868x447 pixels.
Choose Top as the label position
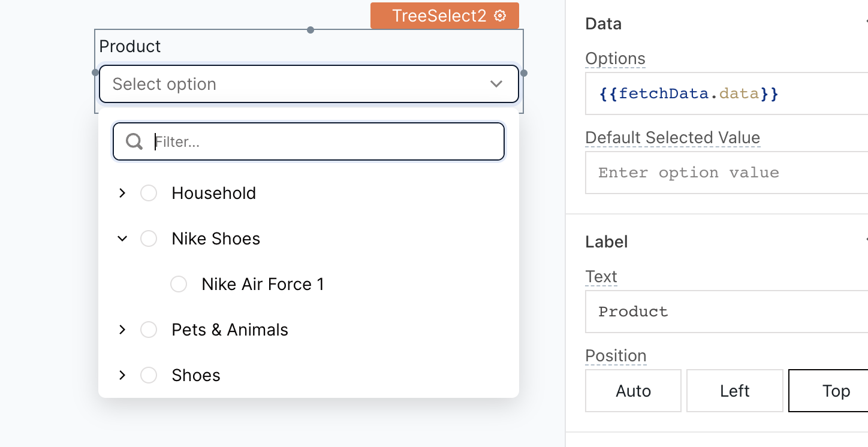[836, 391]
